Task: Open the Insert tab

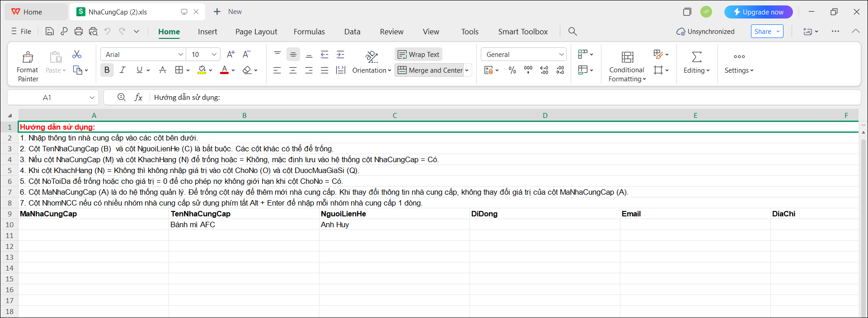Action: tap(207, 31)
